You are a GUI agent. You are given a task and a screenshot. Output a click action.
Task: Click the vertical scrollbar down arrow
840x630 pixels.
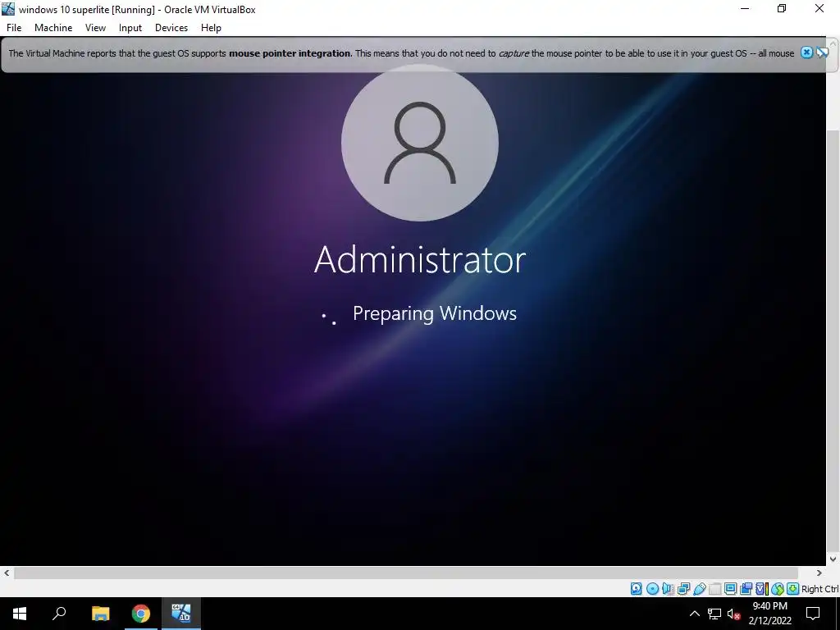point(833,559)
